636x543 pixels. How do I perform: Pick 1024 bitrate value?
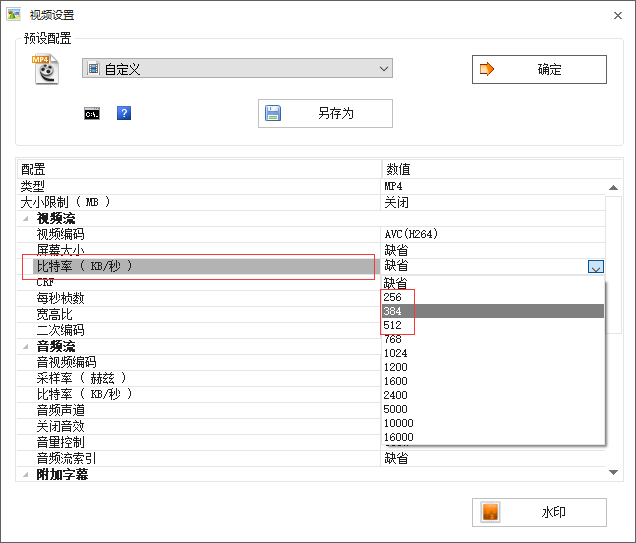[395, 353]
